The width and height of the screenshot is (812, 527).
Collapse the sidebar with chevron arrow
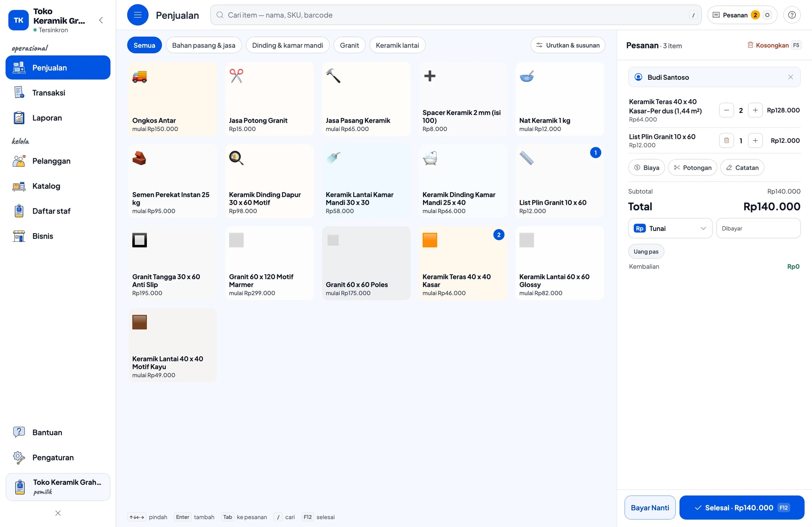click(101, 20)
